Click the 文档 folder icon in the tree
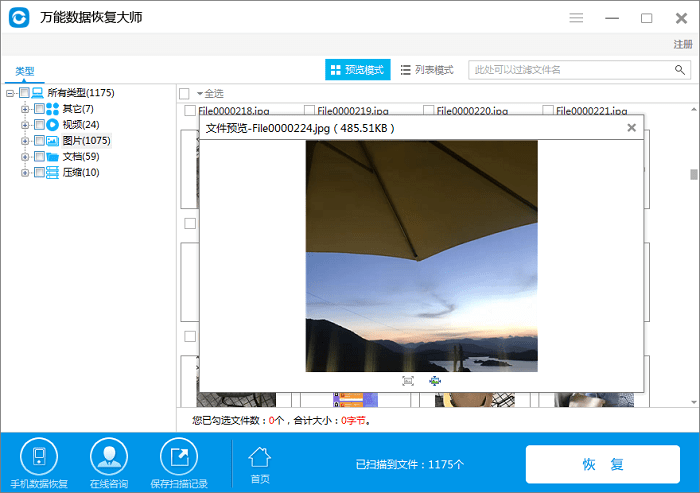The width and height of the screenshot is (700, 493). coord(52,157)
